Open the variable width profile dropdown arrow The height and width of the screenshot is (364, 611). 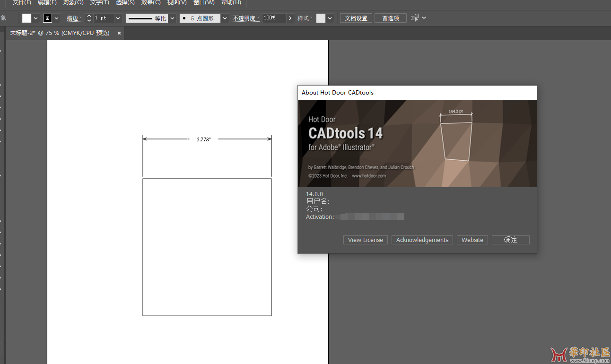(x=172, y=18)
